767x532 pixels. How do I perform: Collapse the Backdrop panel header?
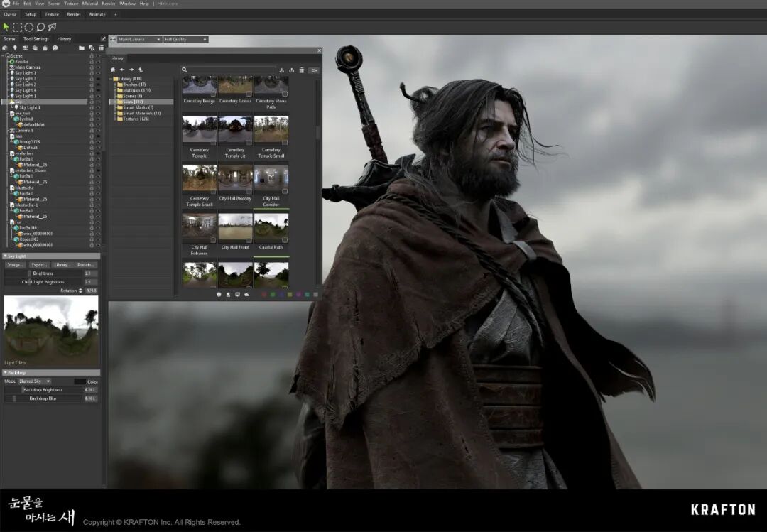point(51,372)
